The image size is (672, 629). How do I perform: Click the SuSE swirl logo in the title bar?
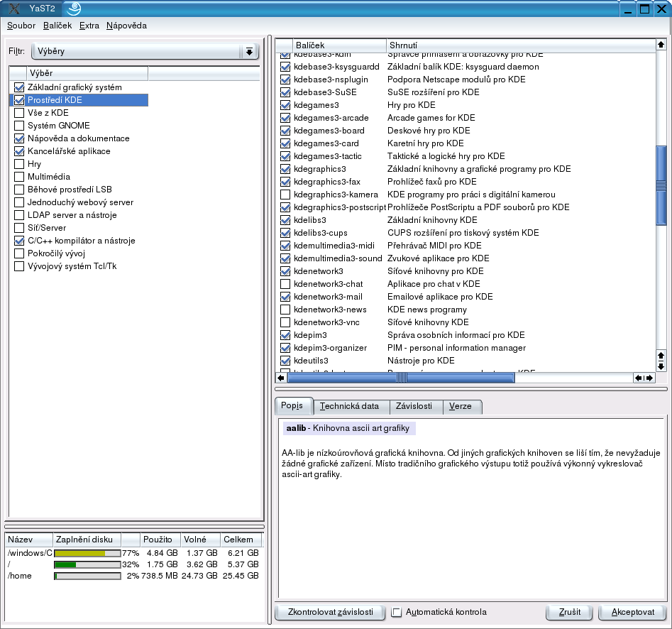74,8
